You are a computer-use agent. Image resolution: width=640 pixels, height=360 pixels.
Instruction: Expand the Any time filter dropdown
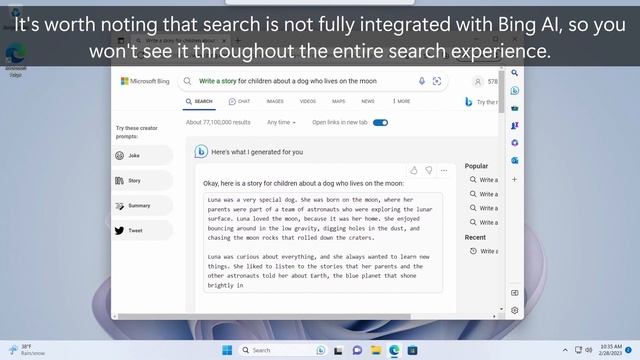[282, 122]
